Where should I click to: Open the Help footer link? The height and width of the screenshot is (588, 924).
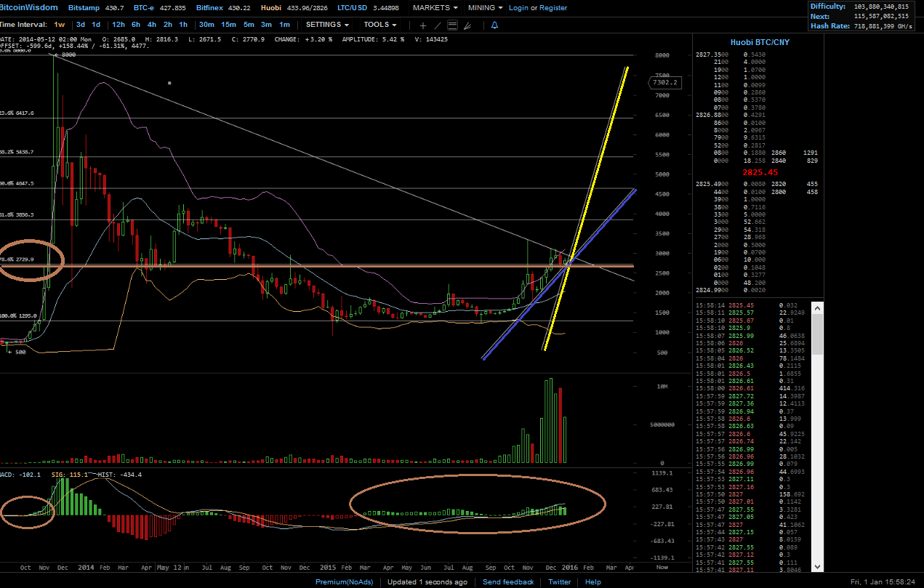click(x=593, y=582)
